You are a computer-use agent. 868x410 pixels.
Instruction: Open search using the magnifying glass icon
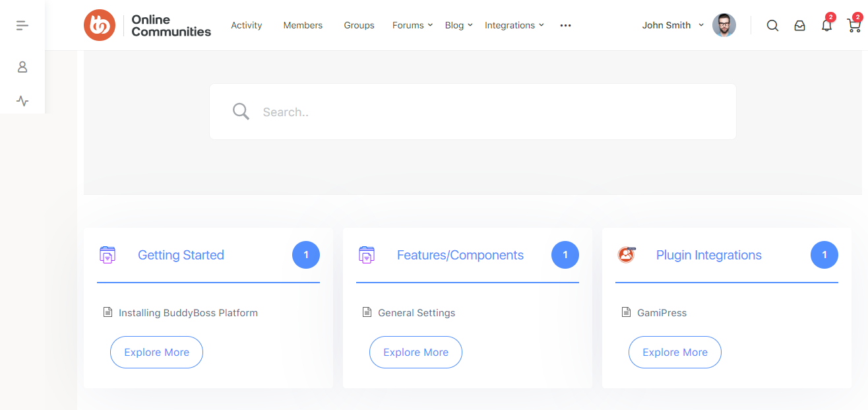[x=772, y=25]
